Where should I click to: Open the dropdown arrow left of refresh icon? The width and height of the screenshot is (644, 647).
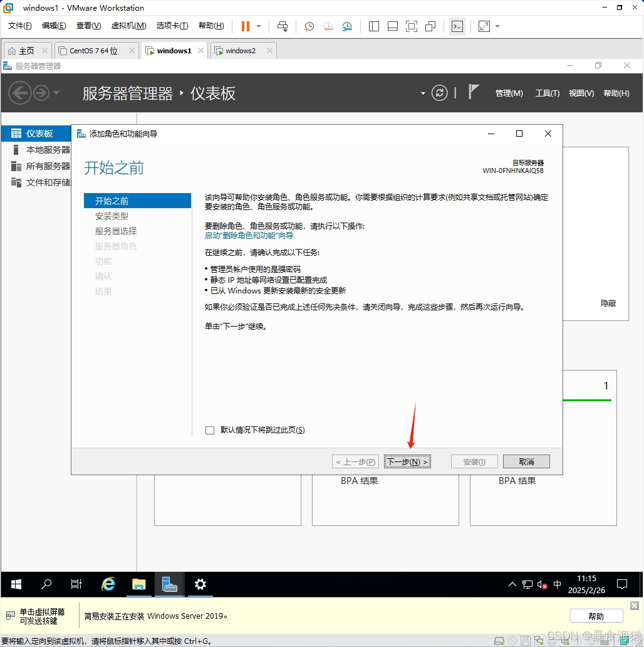[423, 93]
